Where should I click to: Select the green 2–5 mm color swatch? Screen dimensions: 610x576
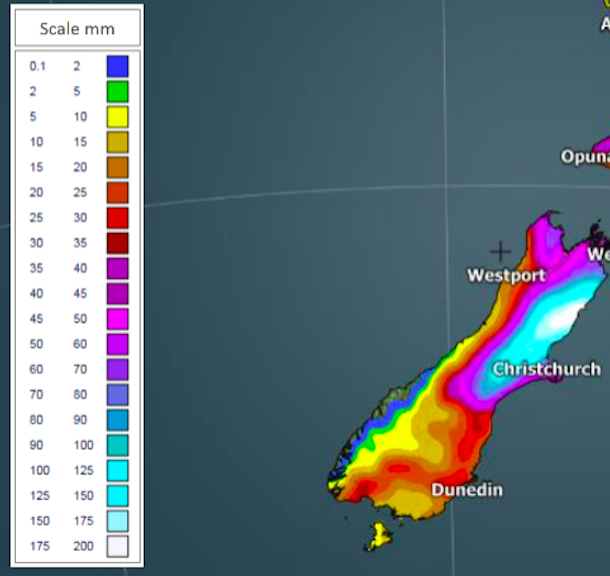(x=117, y=91)
